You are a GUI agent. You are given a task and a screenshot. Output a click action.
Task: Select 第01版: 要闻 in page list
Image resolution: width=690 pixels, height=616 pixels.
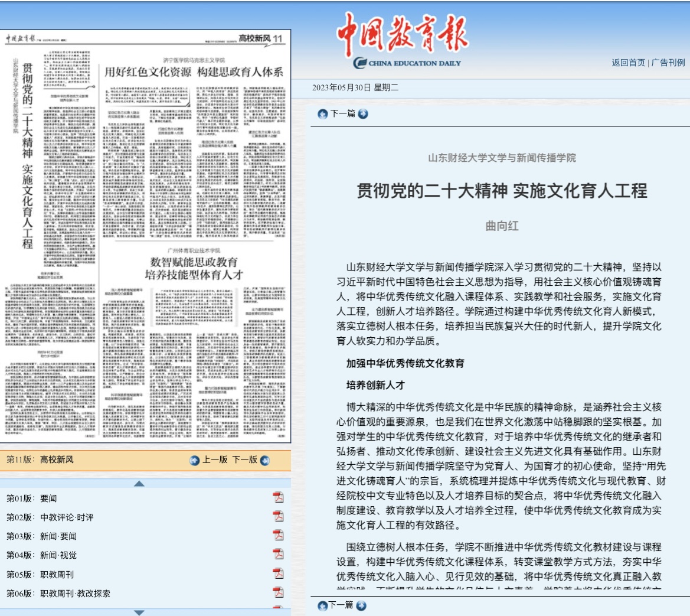32,498
